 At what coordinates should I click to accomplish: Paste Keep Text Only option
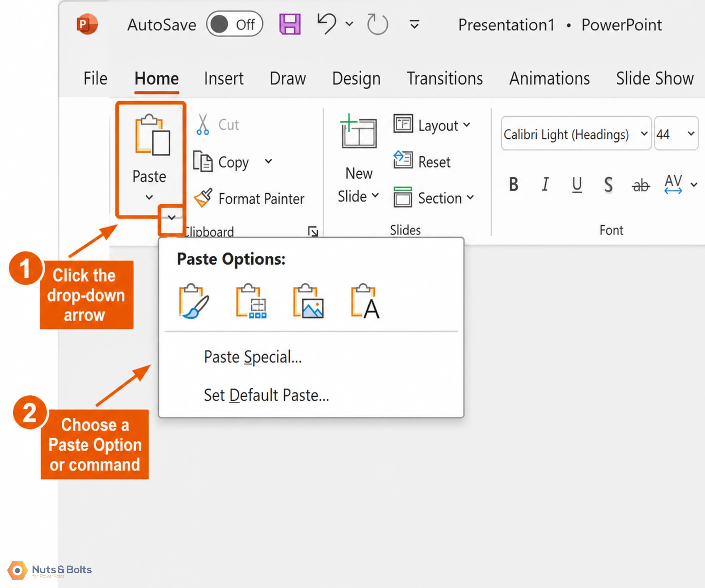coord(365,301)
